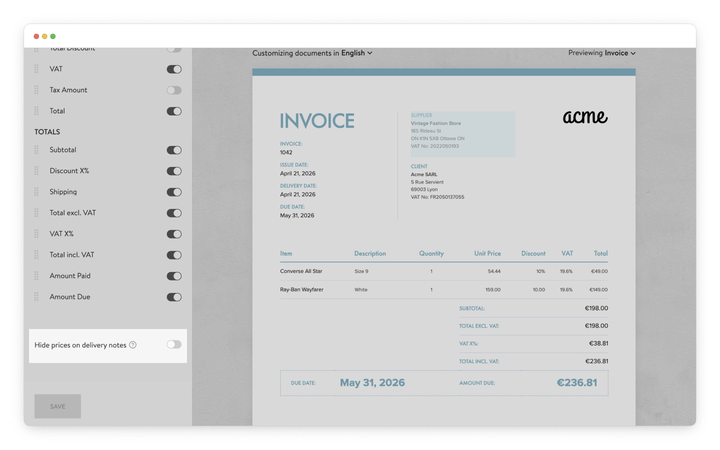Click the Converse All Star item
Viewport: 720px width, 450px height.
click(301, 271)
